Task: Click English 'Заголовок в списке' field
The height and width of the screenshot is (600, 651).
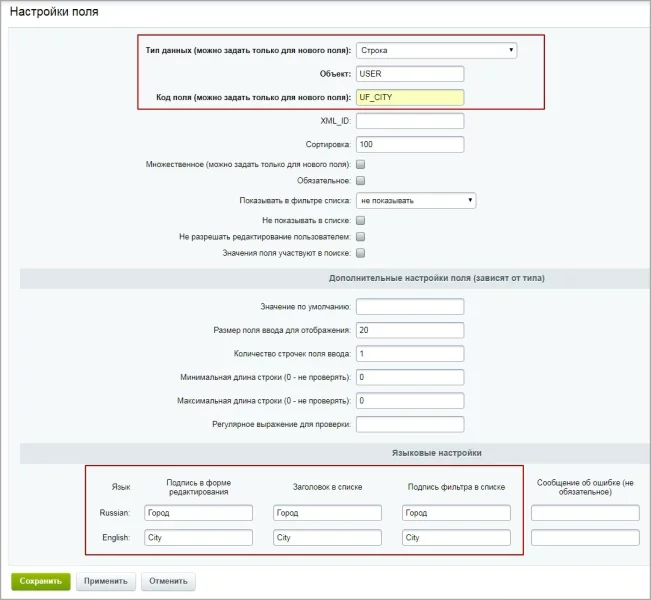Action: pos(327,537)
